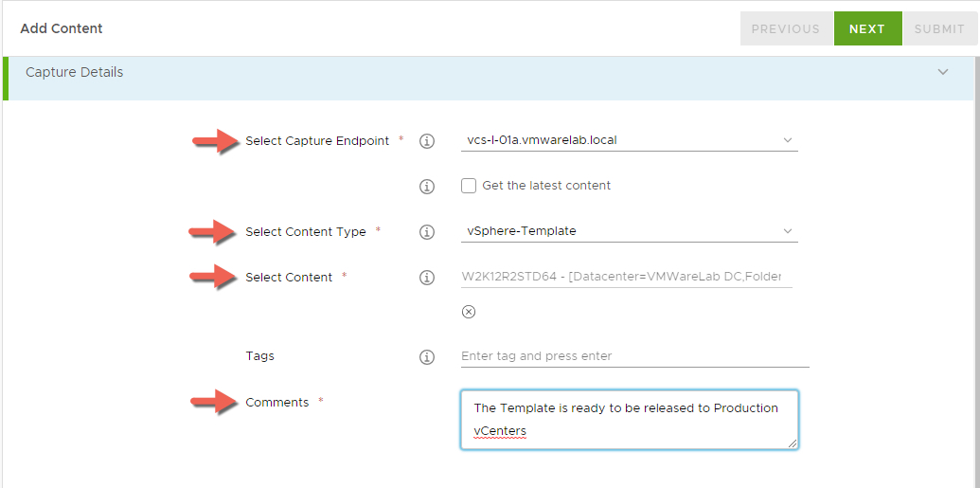
Task: Click the Select Content search field
Action: coord(626,277)
